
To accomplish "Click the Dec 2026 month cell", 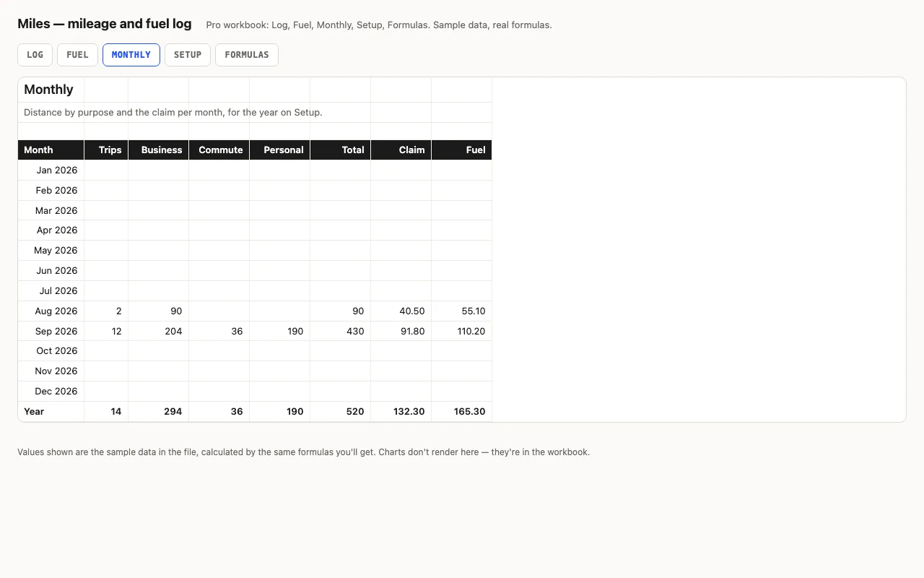I will [x=51, y=392].
